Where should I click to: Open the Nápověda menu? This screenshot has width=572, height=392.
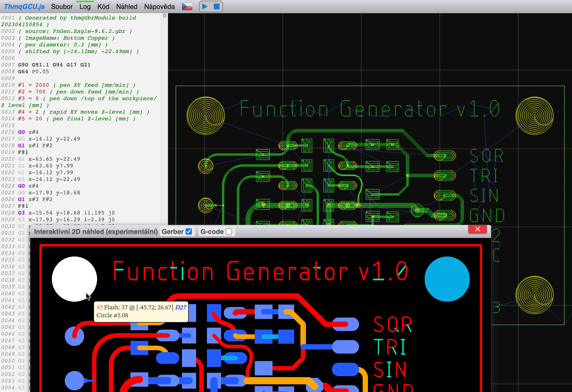pos(159,7)
